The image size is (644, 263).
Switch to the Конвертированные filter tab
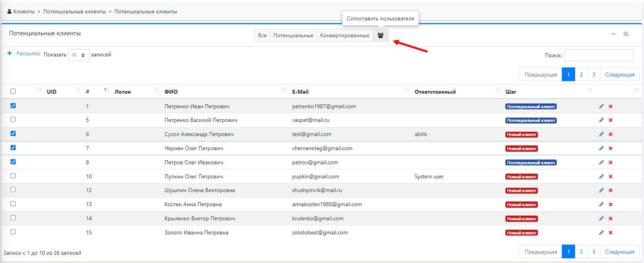(345, 35)
